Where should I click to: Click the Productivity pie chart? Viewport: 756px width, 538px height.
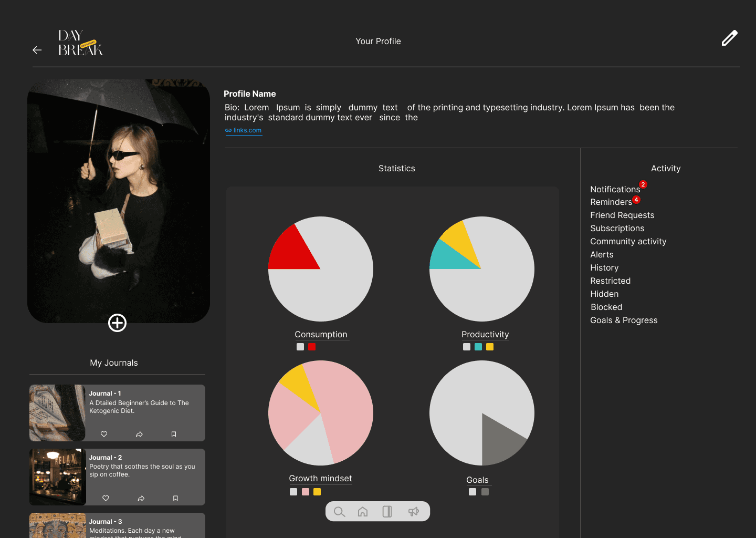482,269
